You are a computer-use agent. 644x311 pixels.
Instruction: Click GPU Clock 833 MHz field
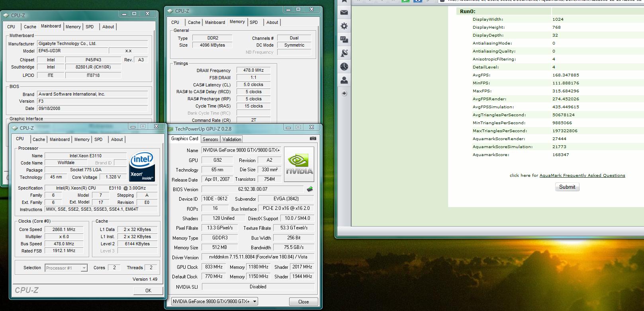pyautogui.click(x=214, y=267)
